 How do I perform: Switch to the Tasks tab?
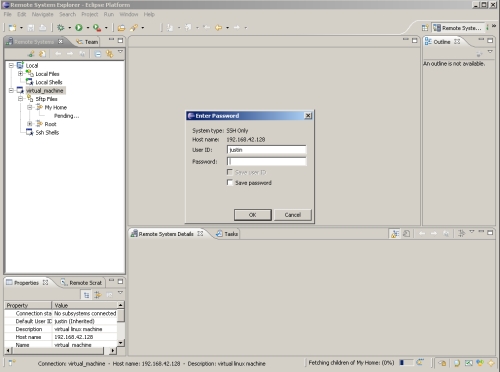tap(227, 234)
